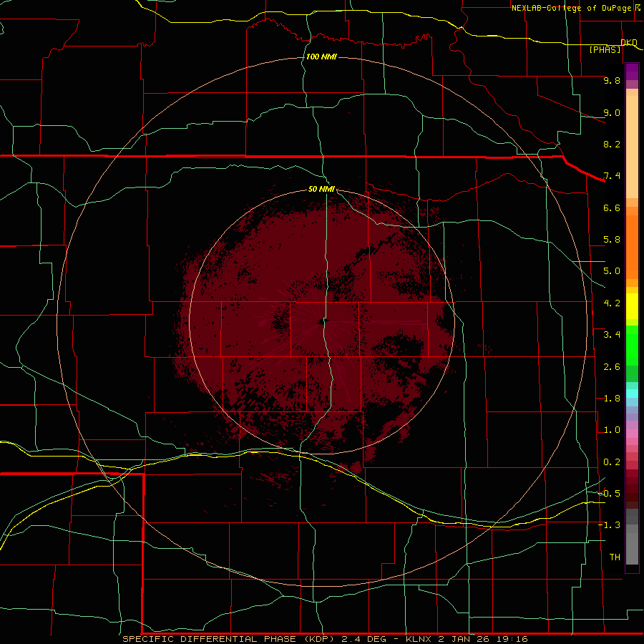Pick the purple top segment of color bar
Image resolution: width=644 pixels, height=644 pixels.
(x=632, y=72)
